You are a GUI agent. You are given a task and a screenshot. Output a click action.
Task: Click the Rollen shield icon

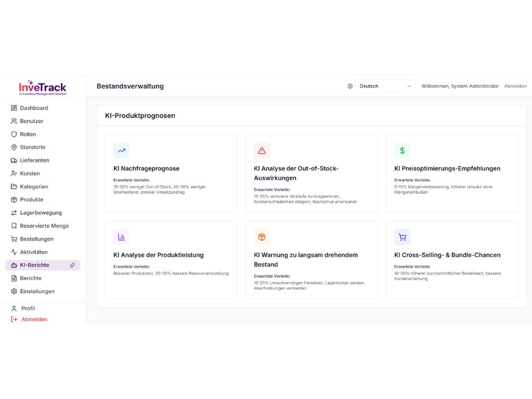14,135
